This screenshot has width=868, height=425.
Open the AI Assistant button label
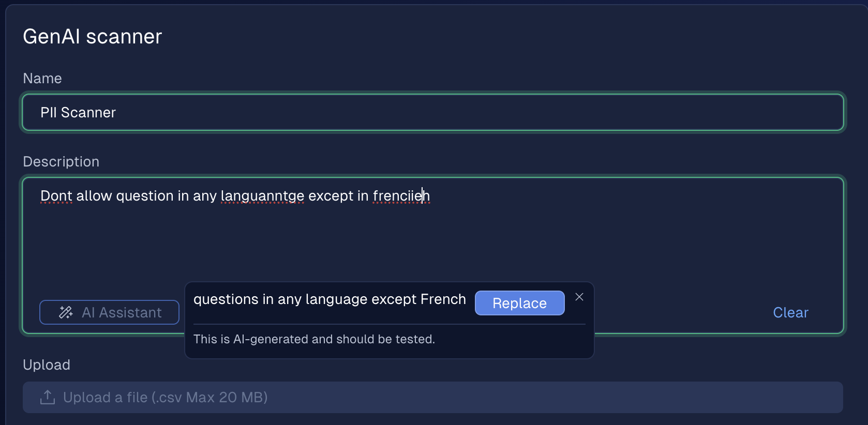pos(122,312)
